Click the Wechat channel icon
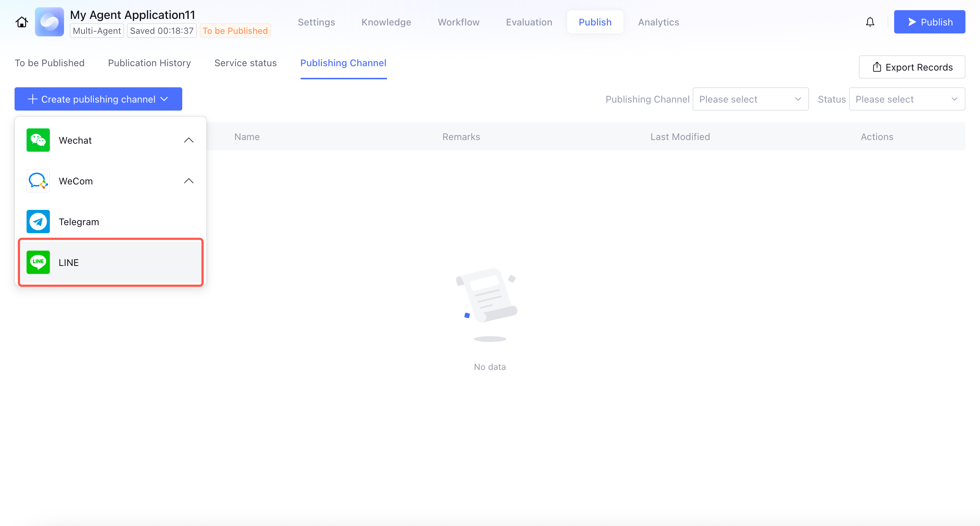The width and height of the screenshot is (980, 526). coord(38,140)
